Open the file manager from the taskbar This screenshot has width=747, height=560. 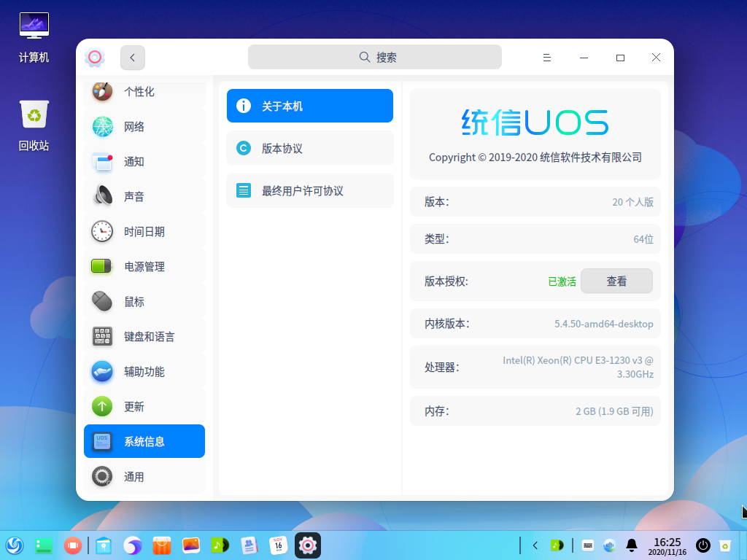point(104,545)
